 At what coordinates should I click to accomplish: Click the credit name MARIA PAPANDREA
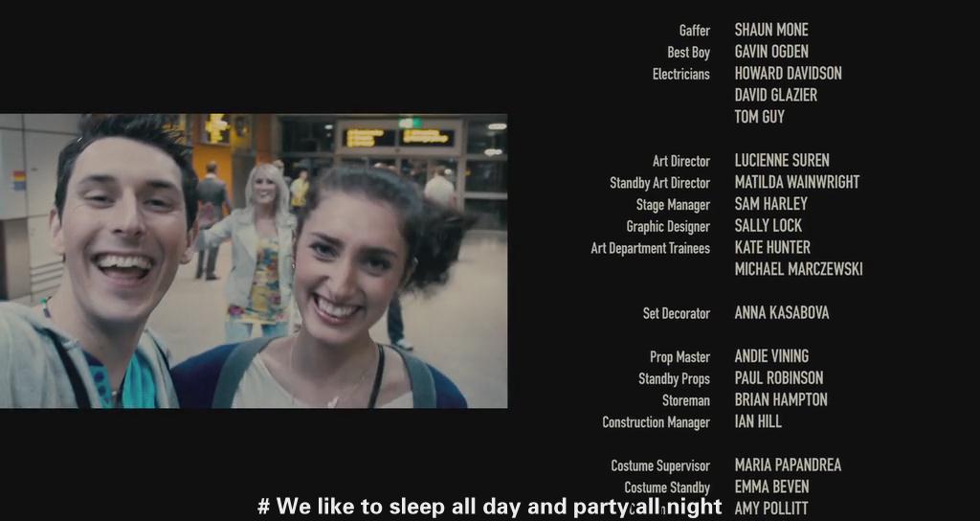click(x=787, y=465)
